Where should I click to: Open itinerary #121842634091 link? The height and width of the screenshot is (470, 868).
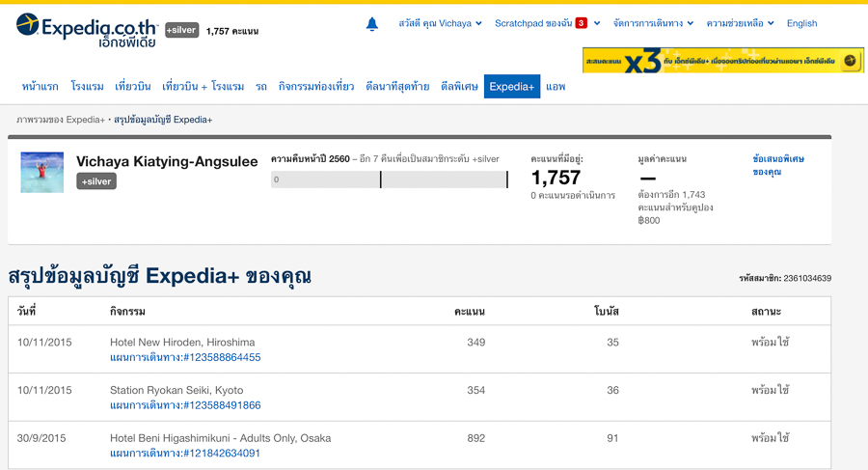(185, 454)
